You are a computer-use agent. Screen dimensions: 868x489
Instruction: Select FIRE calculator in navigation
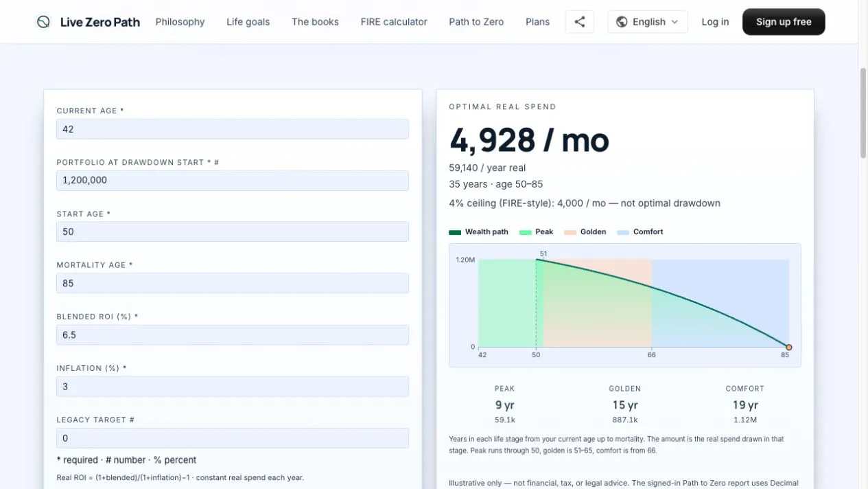pyautogui.click(x=394, y=22)
